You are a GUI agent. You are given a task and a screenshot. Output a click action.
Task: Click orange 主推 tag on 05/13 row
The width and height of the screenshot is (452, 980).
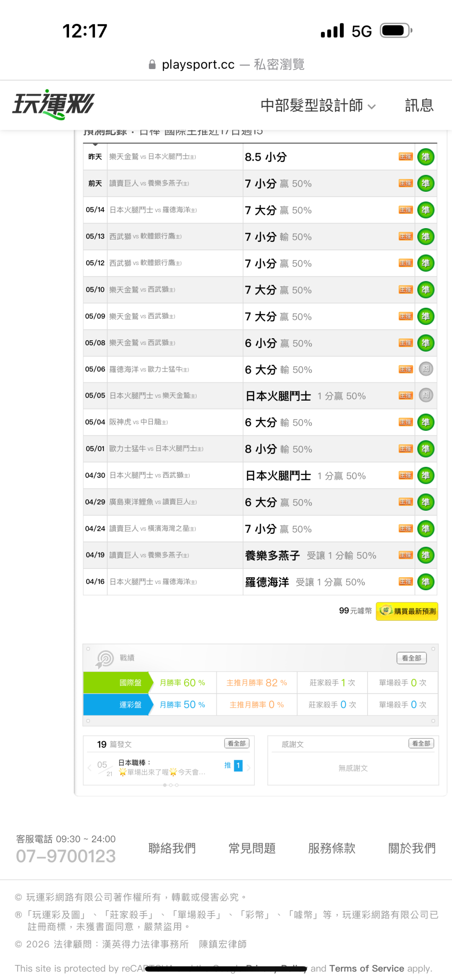click(x=406, y=237)
